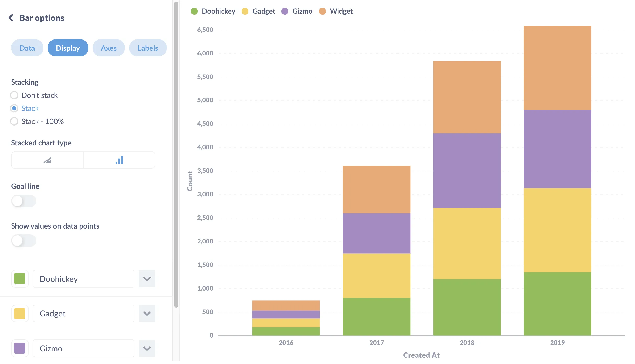Viewport: 635px width, 364px height.
Task: Open the Gadget series expander arrow
Action: pyautogui.click(x=147, y=313)
